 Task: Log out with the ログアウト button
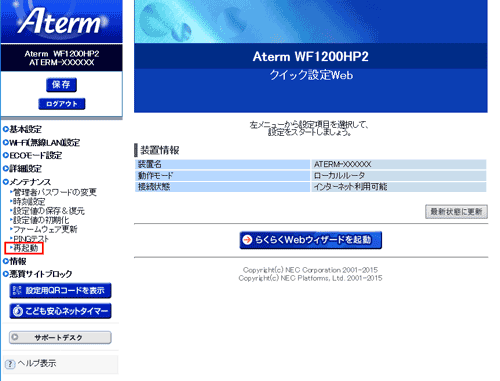(62, 104)
